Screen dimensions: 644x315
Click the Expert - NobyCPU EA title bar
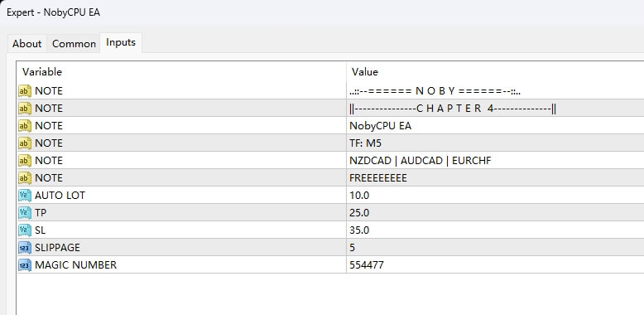(322, 12)
